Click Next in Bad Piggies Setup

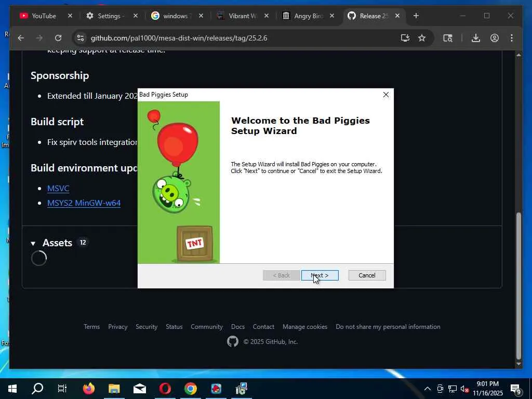coord(320,275)
